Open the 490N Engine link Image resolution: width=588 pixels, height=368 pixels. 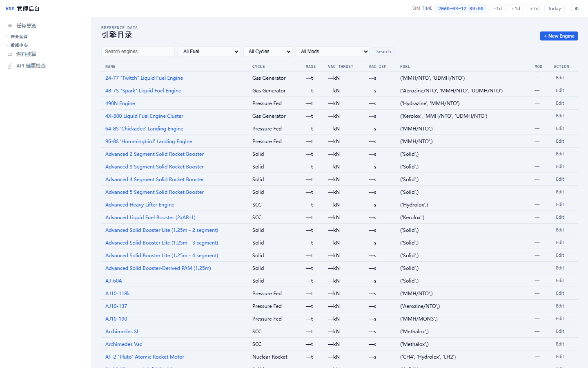point(120,103)
